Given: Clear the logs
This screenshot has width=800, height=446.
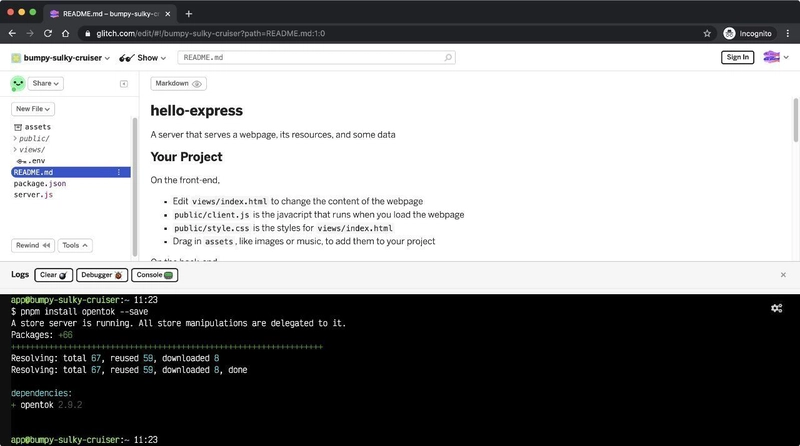Looking at the screenshot, I should click(54, 275).
